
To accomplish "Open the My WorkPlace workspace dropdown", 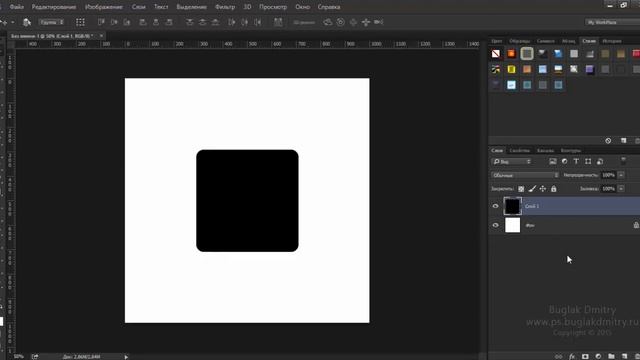I will pyautogui.click(x=612, y=22).
